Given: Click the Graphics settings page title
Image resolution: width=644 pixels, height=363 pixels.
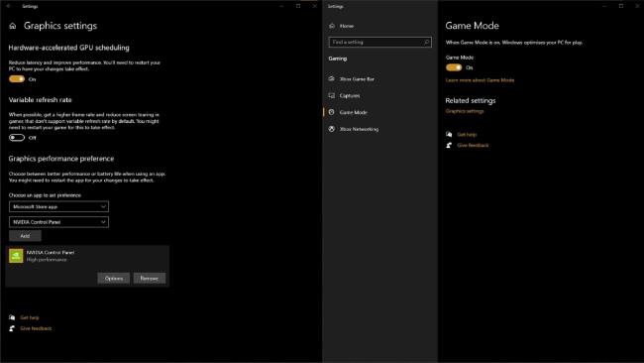Looking at the screenshot, I should [x=60, y=26].
